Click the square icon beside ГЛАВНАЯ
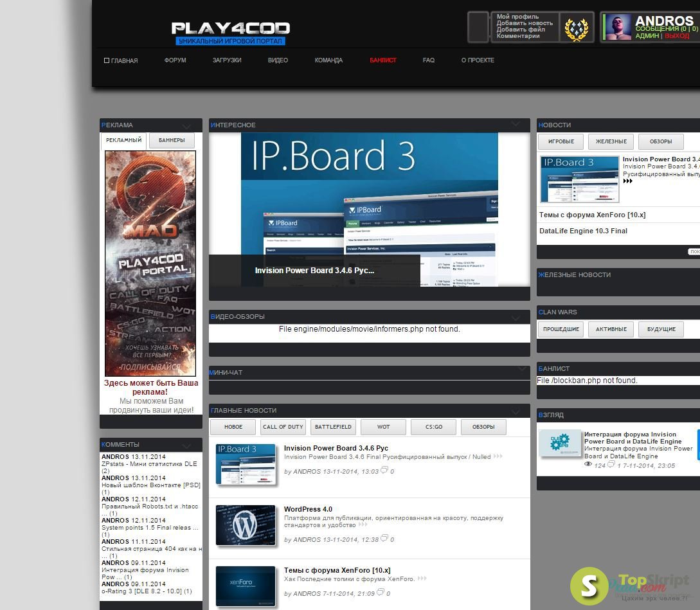Viewport: 700px width, 610px height. [x=107, y=60]
